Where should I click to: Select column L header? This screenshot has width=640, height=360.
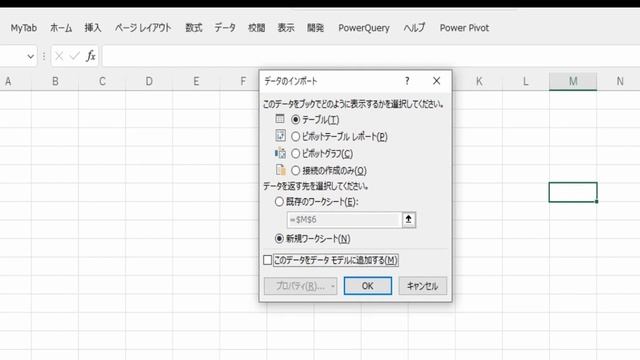pos(526,81)
